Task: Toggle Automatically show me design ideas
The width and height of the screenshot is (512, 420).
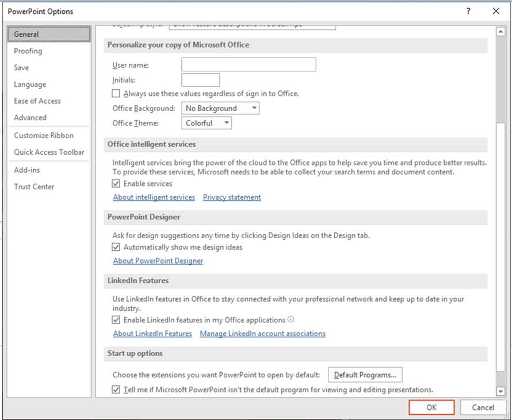Action: 117,247
